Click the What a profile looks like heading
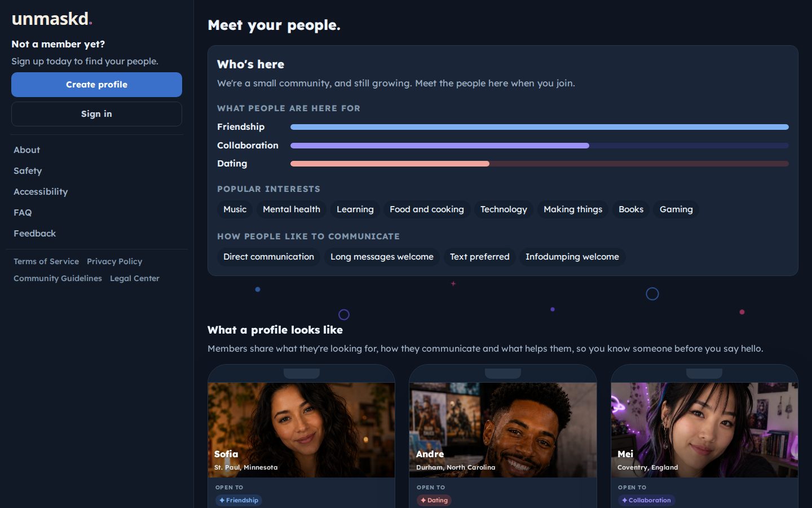The height and width of the screenshot is (508, 812). pyautogui.click(x=275, y=330)
